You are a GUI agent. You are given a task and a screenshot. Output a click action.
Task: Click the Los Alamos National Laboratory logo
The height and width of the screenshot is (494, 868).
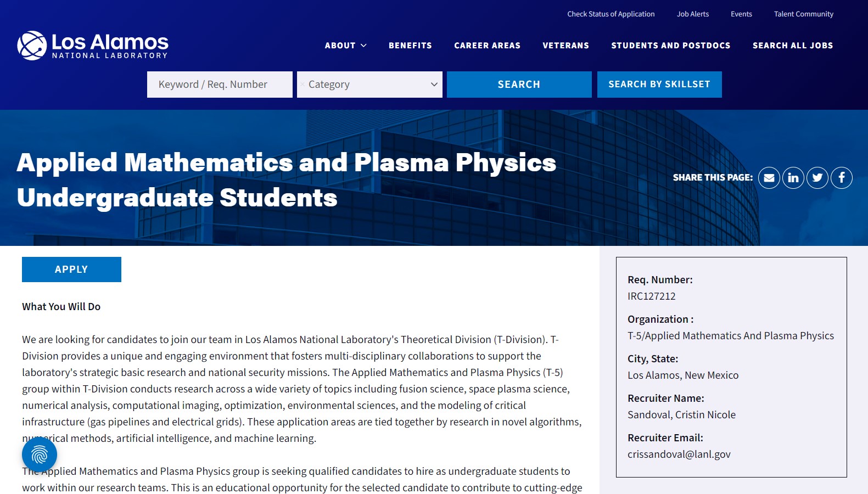[x=93, y=46]
